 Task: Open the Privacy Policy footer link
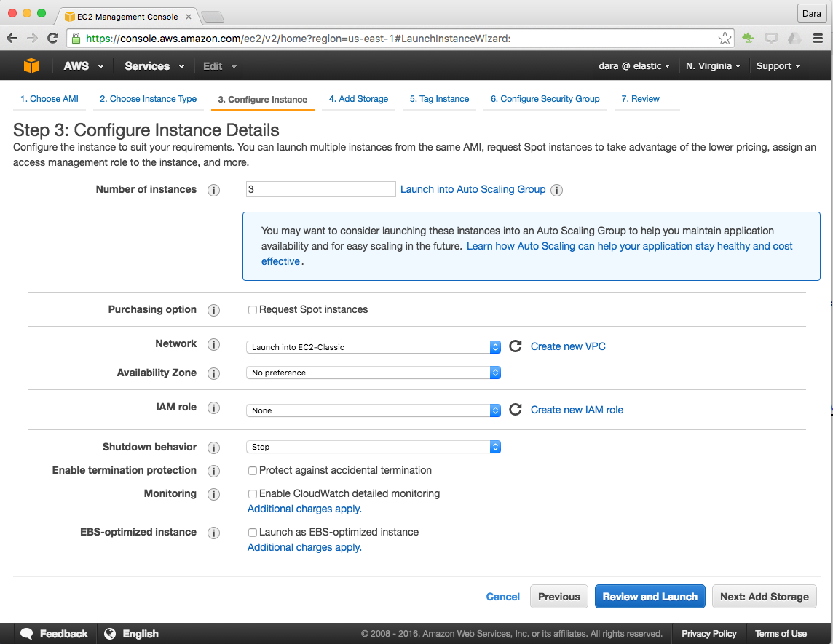708,633
